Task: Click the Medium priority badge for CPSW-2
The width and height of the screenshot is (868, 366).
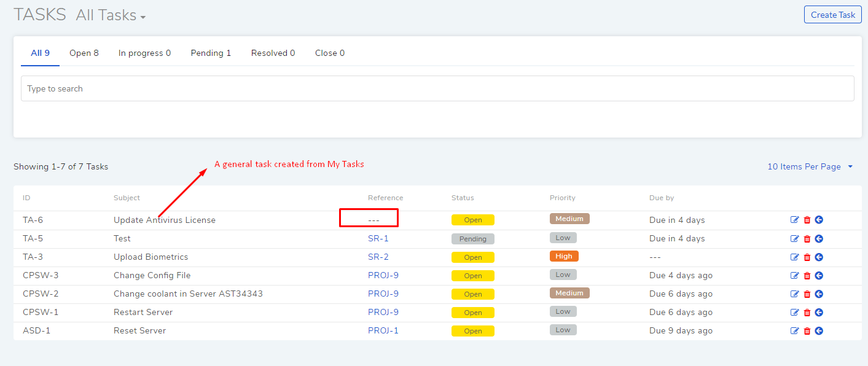Action: pyautogui.click(x=569, y=293)
